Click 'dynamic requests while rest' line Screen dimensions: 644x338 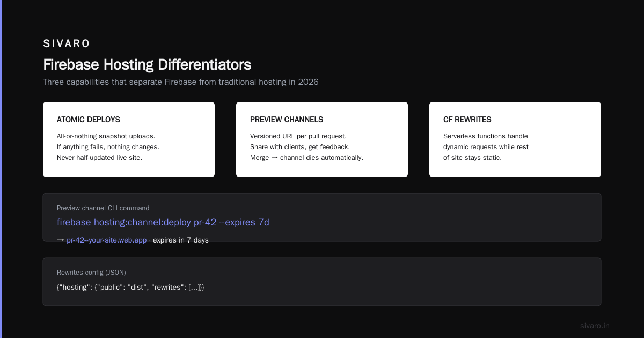tap(486, 147)
